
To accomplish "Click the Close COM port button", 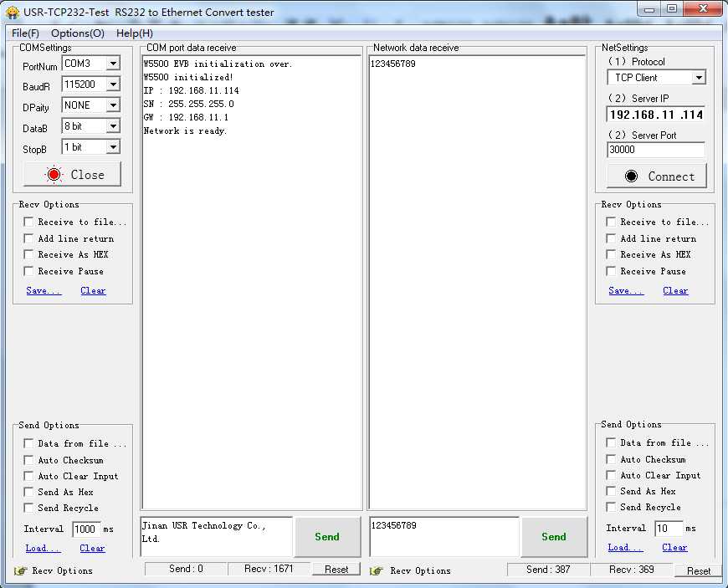I will (73, 175).
